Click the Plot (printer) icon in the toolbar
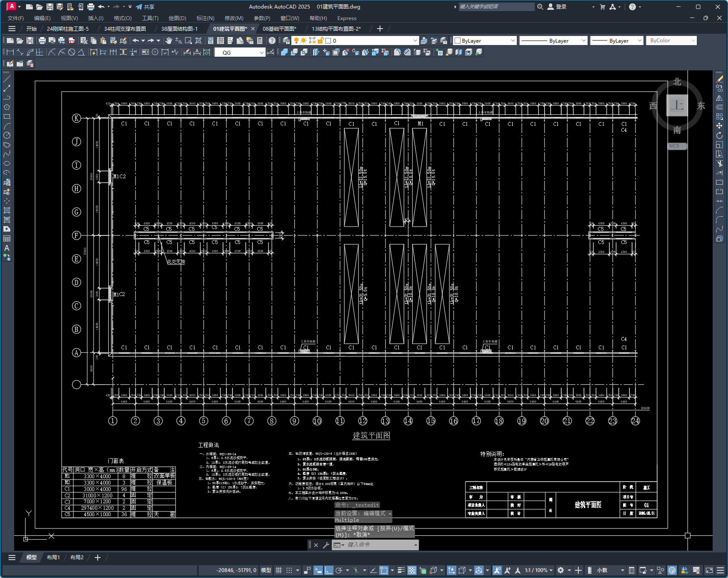The height and width of the screenshot is (578, 728). (42, 41)
